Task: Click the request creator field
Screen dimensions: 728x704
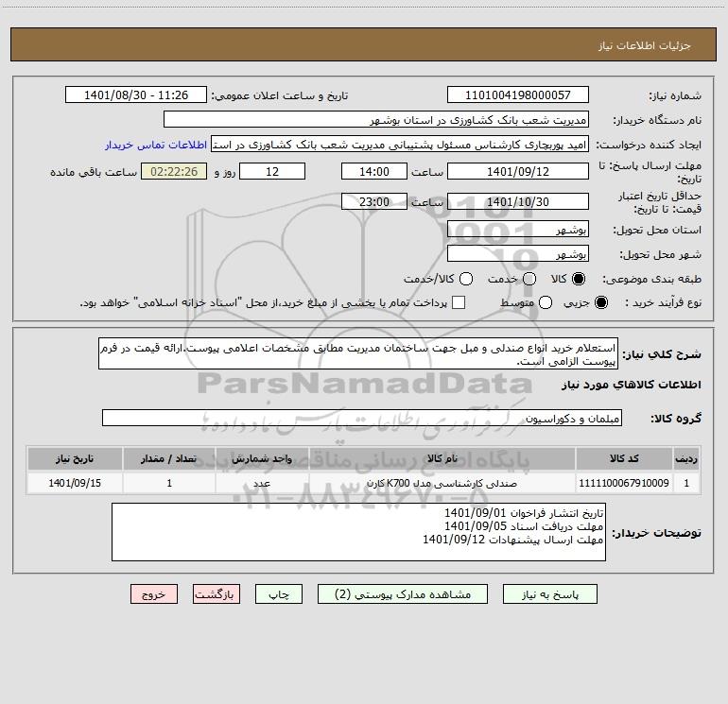Action: (x=400, y=145)
